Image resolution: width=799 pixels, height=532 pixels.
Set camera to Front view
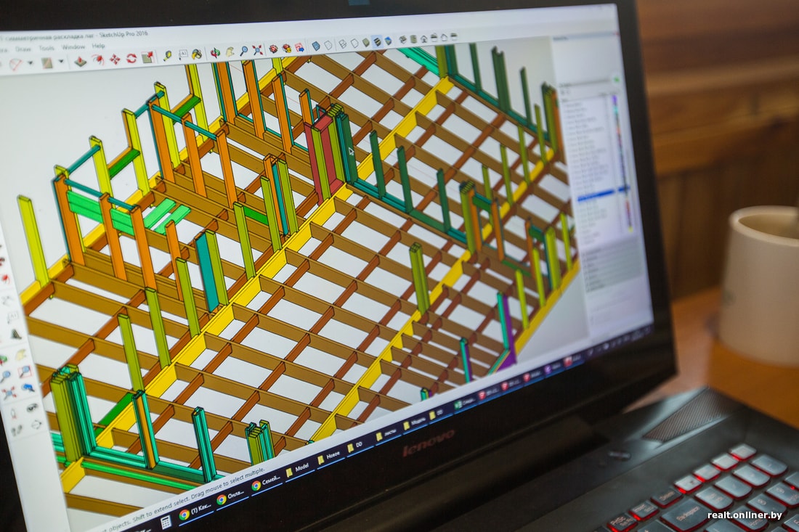423,38
